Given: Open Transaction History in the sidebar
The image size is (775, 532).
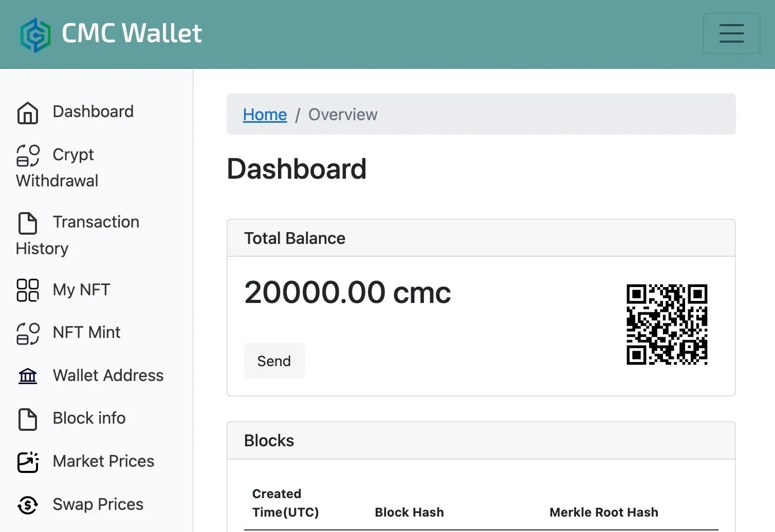Looking at the screenshot, I should (x=96, y=222).
